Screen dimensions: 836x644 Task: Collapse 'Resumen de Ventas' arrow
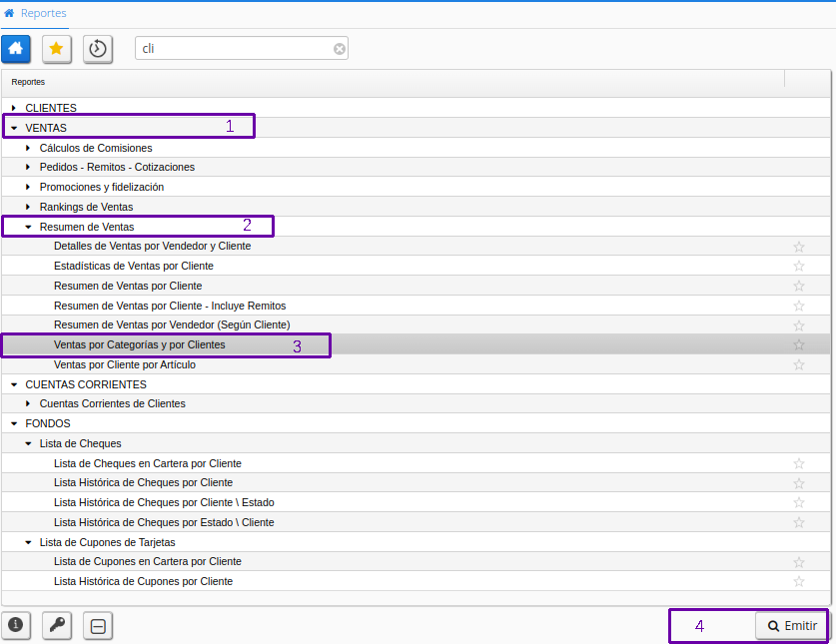(x=28, y=227)
